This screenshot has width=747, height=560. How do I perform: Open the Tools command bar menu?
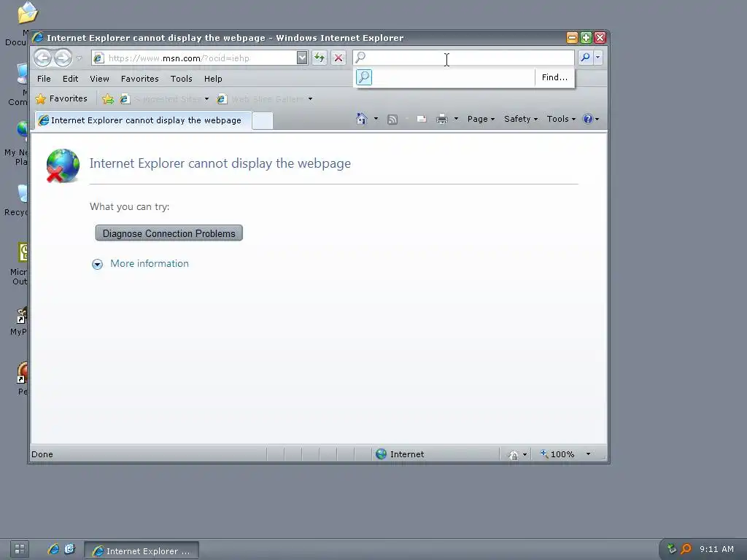pyautogui.click(x=561, y=119)
